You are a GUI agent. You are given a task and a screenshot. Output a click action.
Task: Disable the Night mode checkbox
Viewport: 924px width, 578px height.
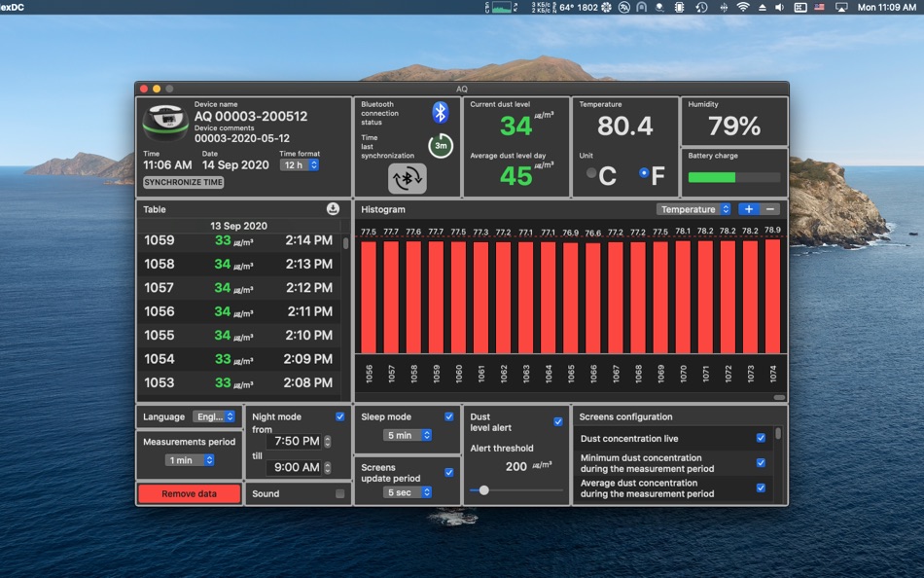[340, 416]
